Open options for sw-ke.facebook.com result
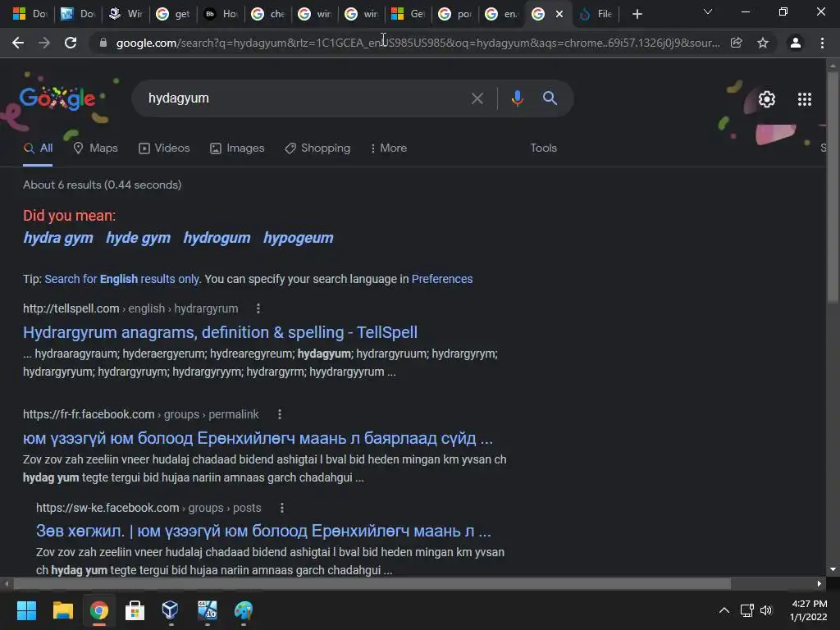 pos(282,508)
